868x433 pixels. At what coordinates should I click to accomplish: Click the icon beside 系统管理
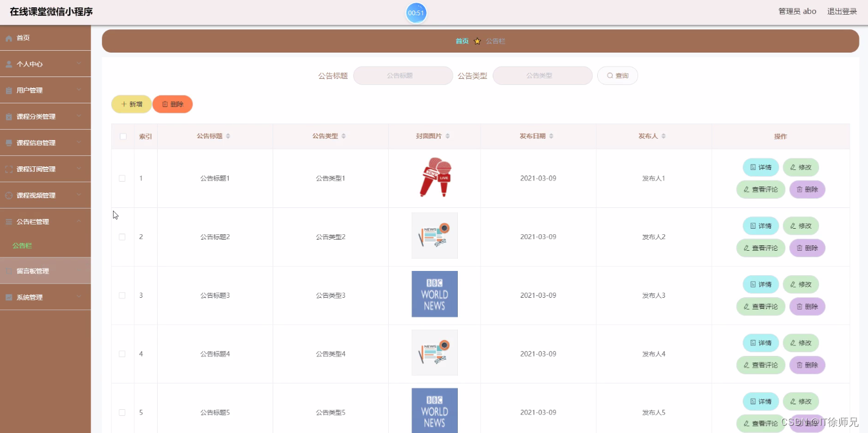click(x=9, y=298)
